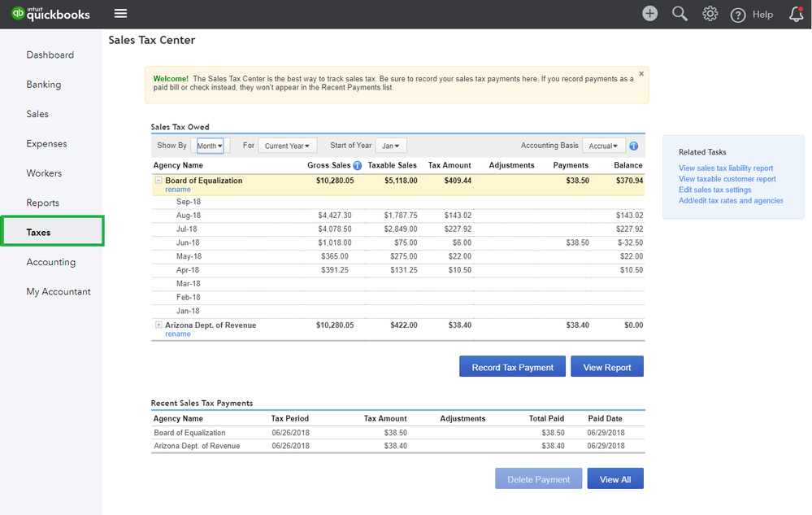
Task: Toggle the hamburger navigation menu
Action: click(120, 14)
